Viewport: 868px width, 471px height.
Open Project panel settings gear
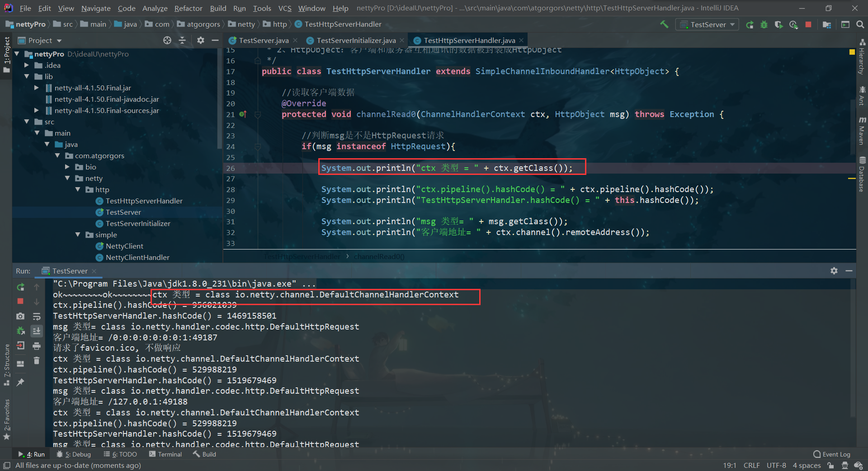201,40
